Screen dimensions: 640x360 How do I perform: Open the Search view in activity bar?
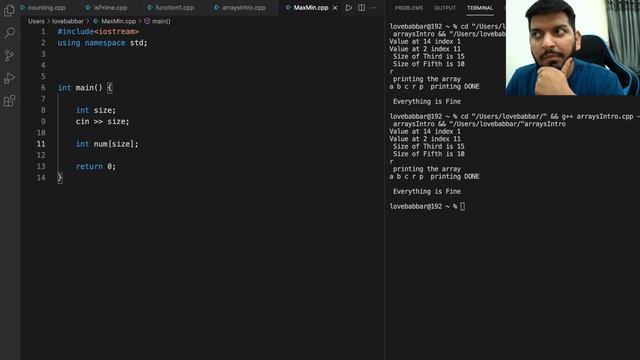pyautogui.click(x=9, y=33)
